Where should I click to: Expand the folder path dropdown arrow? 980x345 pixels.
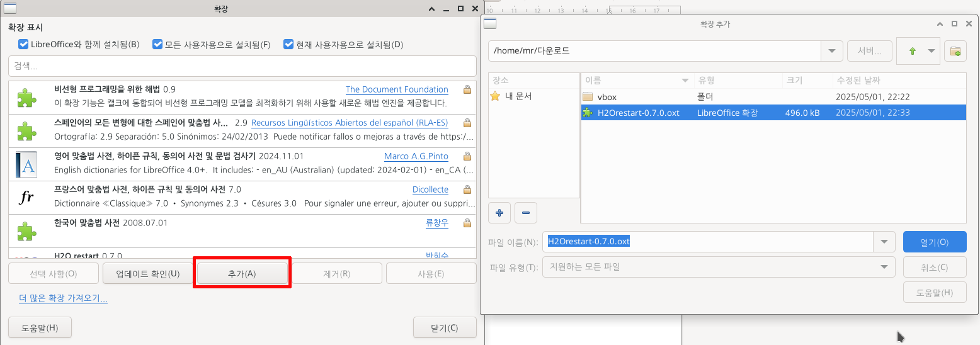point(832,51)
